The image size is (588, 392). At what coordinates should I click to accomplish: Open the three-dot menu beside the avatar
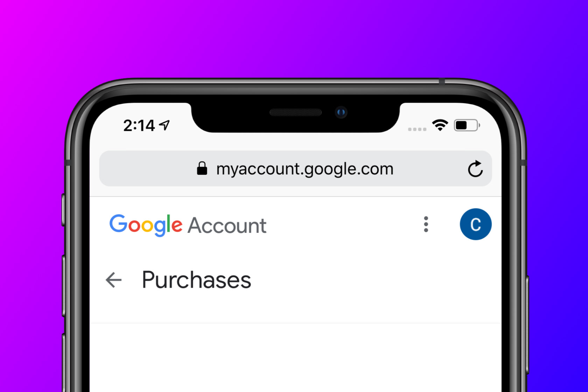tap(426, 224)
